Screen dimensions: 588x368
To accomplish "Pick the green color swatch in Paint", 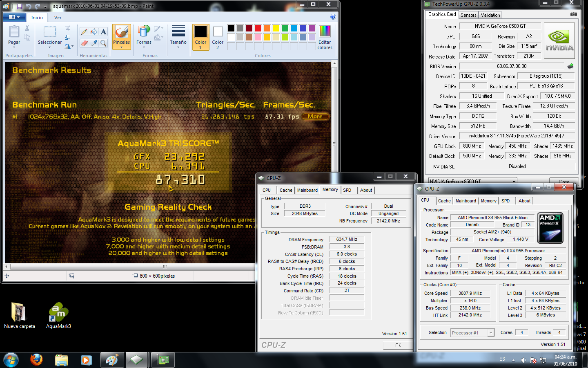I will pyautogui.click(x=285, y=28).
